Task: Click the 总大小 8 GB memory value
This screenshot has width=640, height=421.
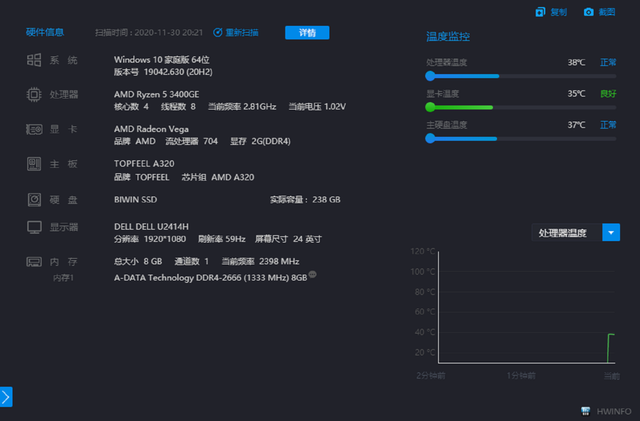Action: (138, 261)
